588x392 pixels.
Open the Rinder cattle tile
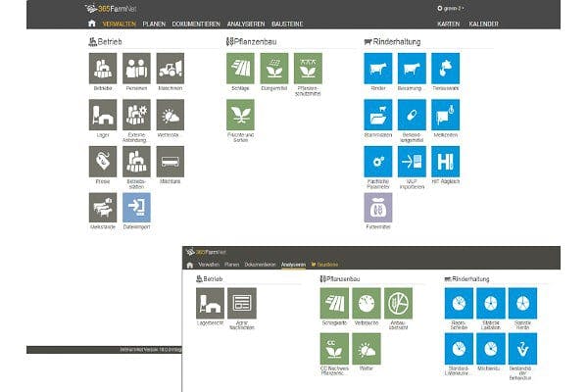378,69
